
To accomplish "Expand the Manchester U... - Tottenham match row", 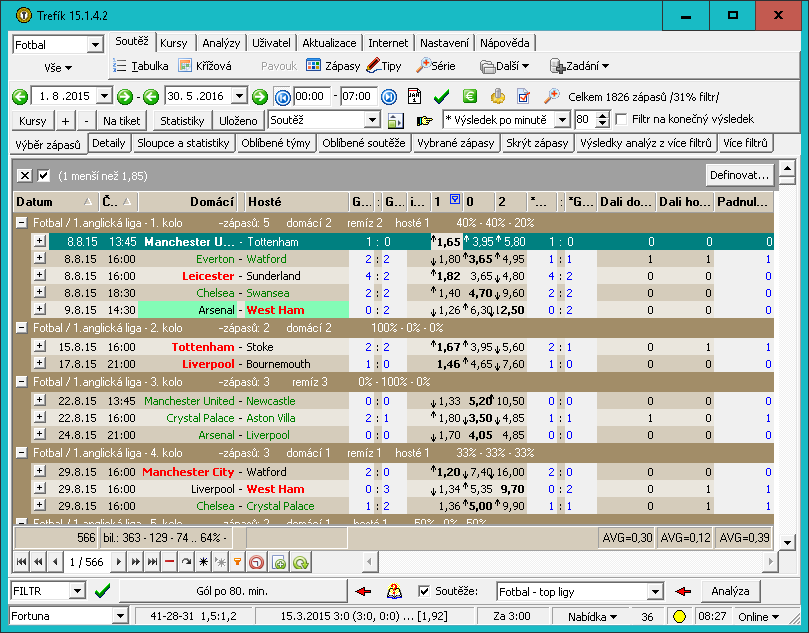I will 40,241.
